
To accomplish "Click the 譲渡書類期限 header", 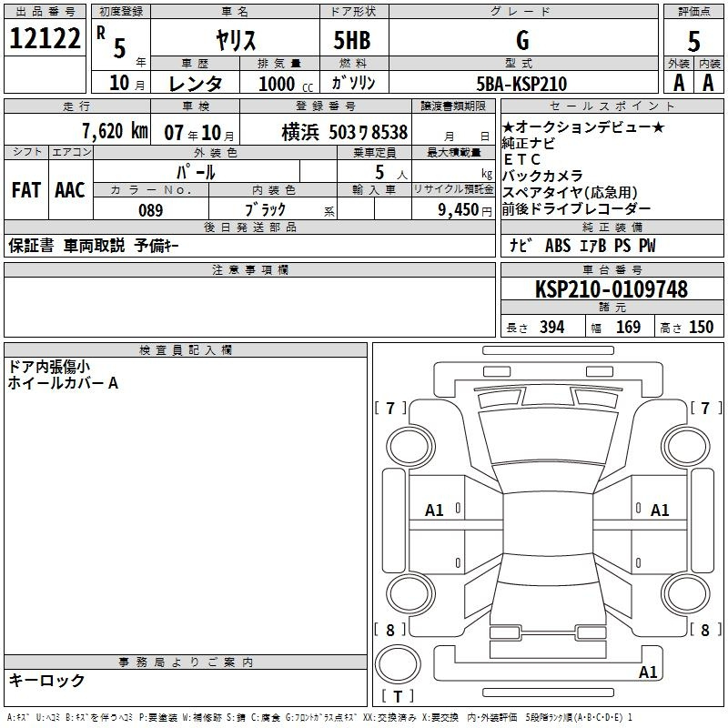I will click(453, 106).
